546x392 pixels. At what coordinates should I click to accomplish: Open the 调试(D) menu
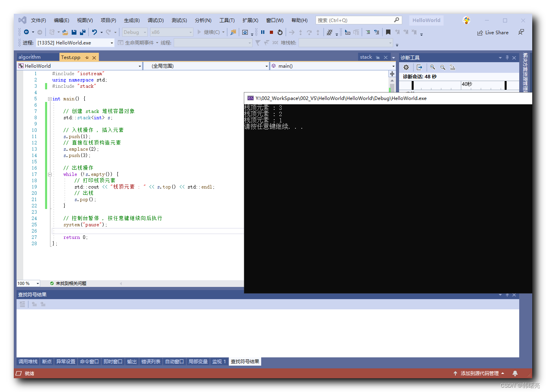(x=156, y=20)
